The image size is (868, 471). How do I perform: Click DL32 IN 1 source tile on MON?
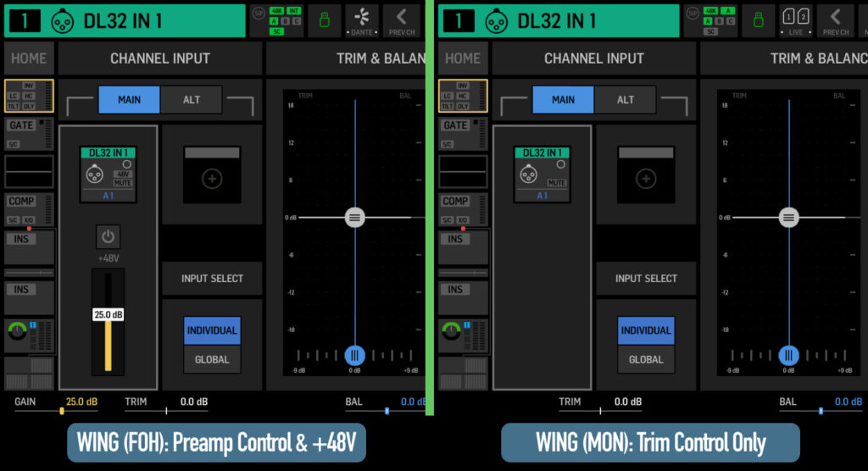(x=542, y=175)
